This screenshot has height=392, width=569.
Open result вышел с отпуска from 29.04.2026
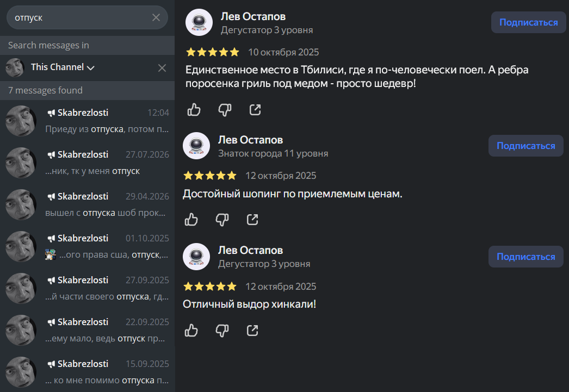click(x=87, y=204)
